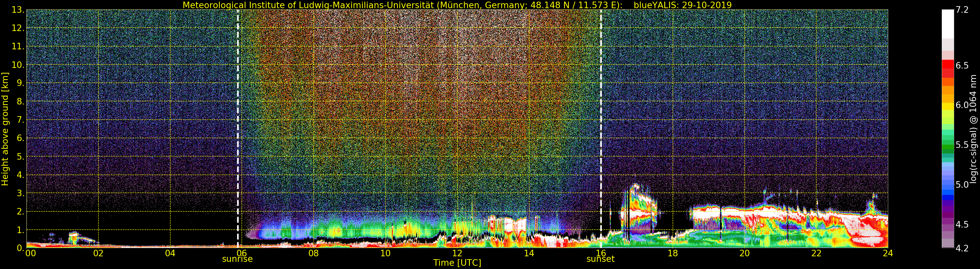980x269 pixels.
Task: Click the 'sunset' label below the axis
Action: click(x=600, y=259)
